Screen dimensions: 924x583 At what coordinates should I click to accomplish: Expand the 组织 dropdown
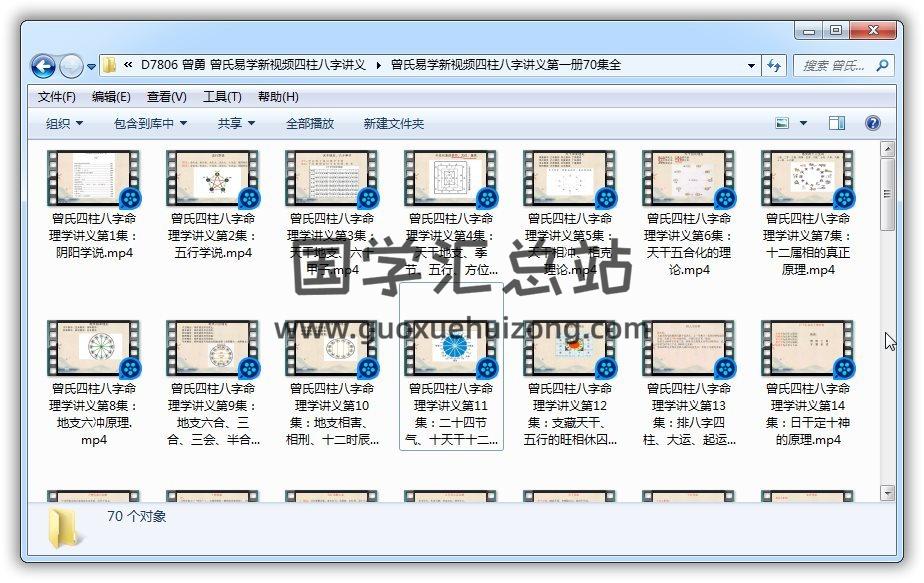pyautogui.click(x=64, y=123)
